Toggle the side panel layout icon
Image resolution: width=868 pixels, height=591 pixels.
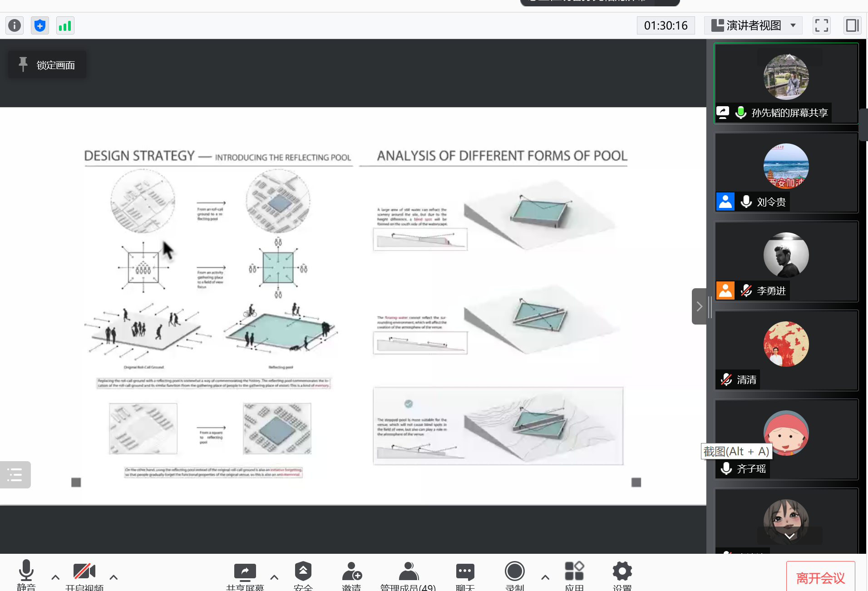[x=852, y=25]
